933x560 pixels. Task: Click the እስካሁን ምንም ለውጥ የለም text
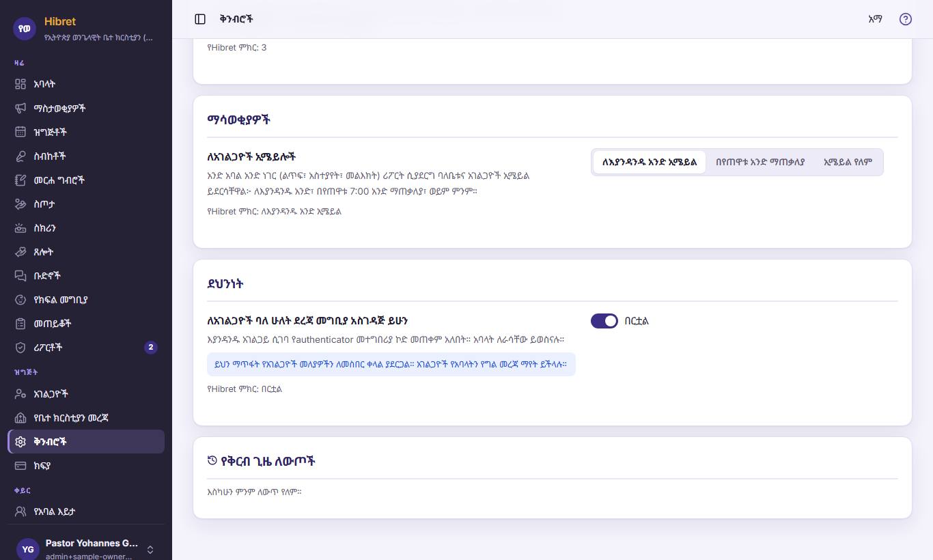coord(254,491)
